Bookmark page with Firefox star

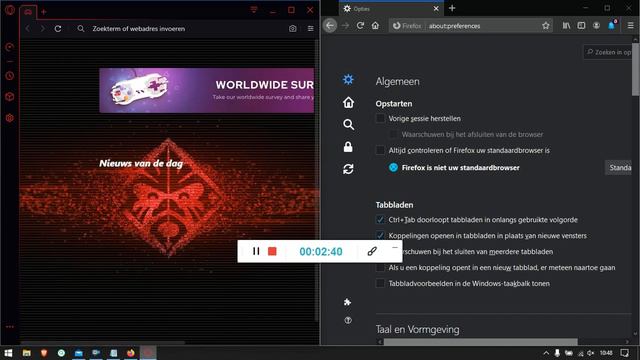(x=546, y=26)
